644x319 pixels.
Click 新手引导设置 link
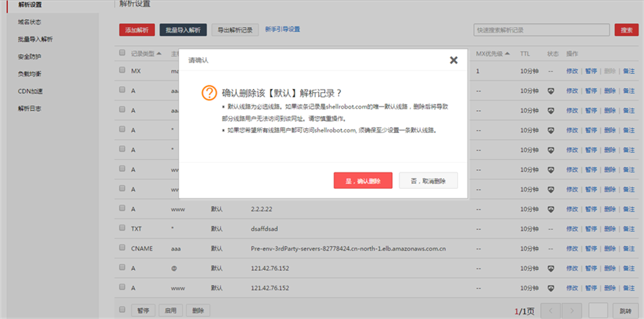click(x=282, y=29)
